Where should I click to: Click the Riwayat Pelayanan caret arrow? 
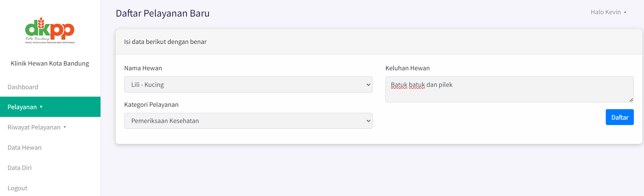[65, 127]
